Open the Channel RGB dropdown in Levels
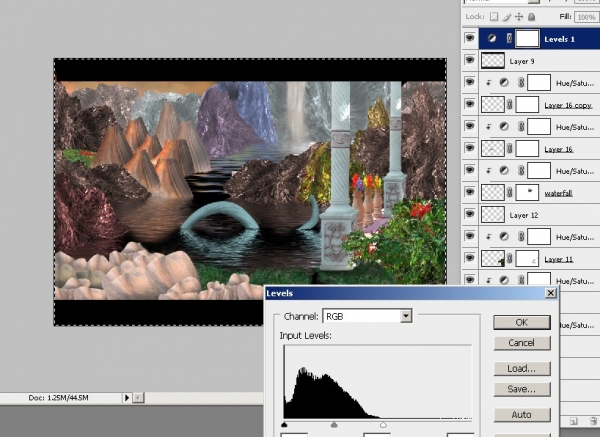600x437 pixels. 406,316
